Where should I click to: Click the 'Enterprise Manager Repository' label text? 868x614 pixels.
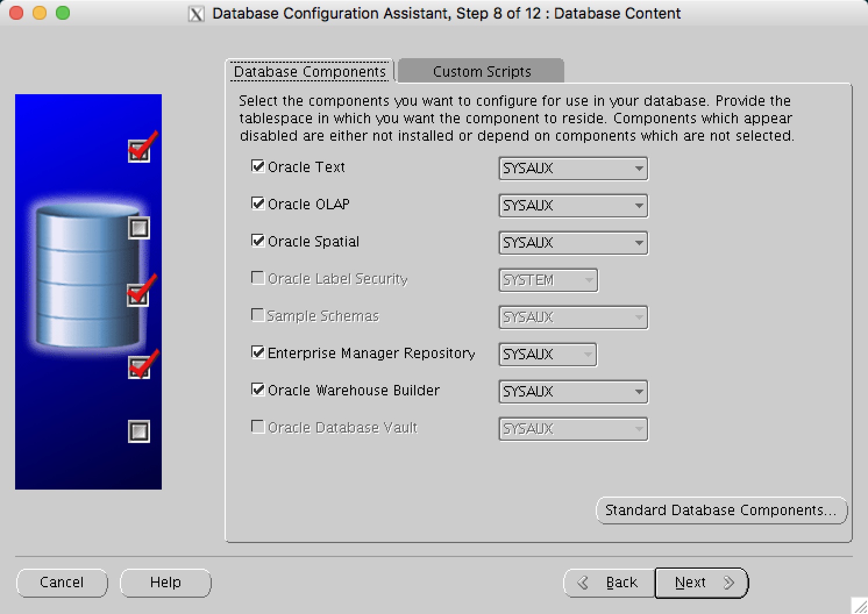pyautogui.click(x=371, y=354)
